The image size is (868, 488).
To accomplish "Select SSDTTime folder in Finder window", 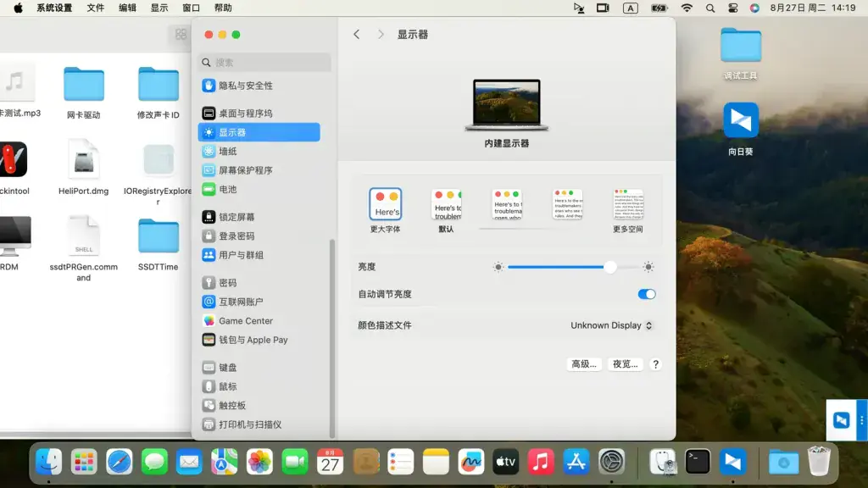I will click(x=159, y=244).
